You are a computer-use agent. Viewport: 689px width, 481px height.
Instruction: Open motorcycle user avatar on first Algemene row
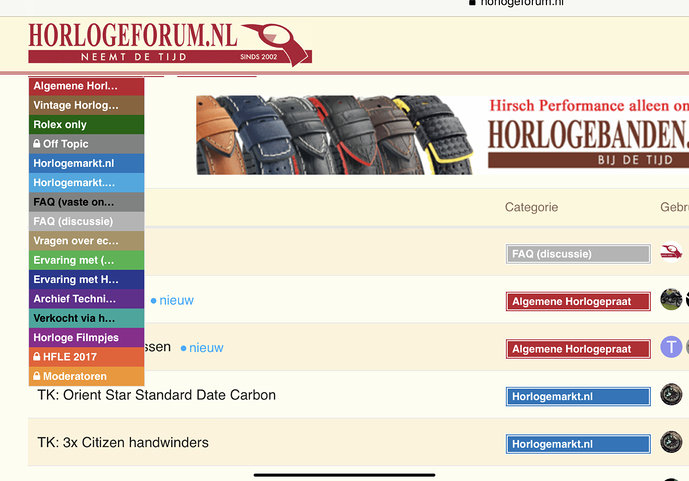pyautogui.click(x=671, y=300)
